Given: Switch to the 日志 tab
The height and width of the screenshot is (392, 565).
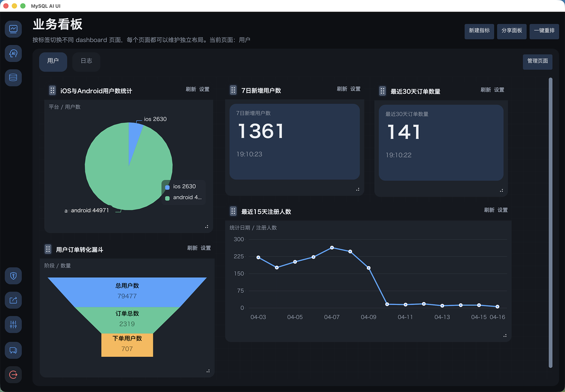Looking at the screenshot, I should click(x=86, y=61).
